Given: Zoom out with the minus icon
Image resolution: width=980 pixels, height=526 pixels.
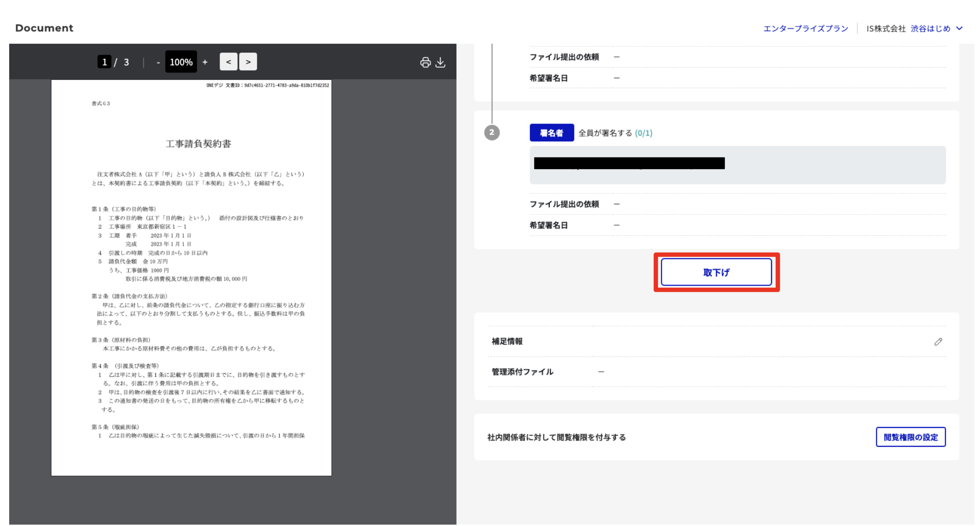Looking at the screenshot, I should pos(158,62).
